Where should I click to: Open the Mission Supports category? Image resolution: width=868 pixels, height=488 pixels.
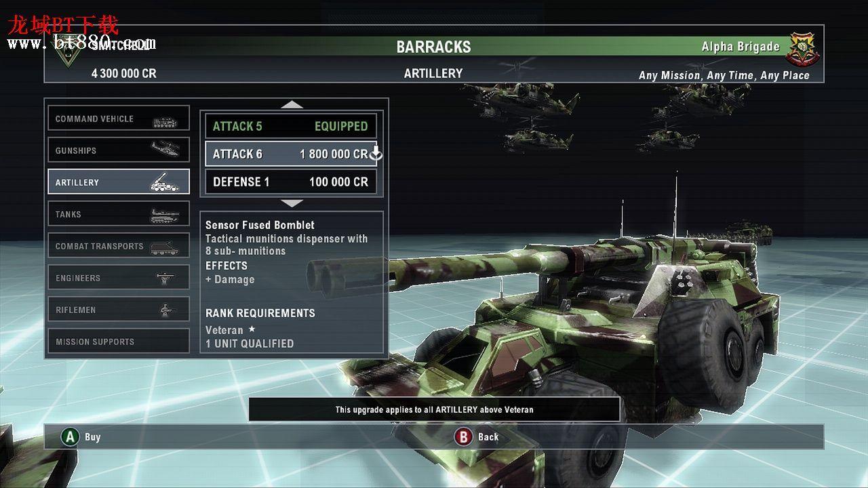(119, 341)
